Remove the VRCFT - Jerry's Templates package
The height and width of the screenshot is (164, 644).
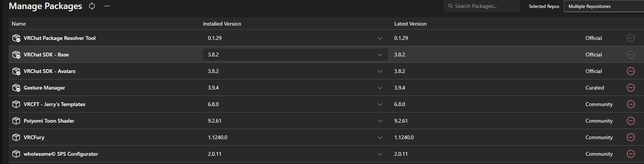coord(631,104)
